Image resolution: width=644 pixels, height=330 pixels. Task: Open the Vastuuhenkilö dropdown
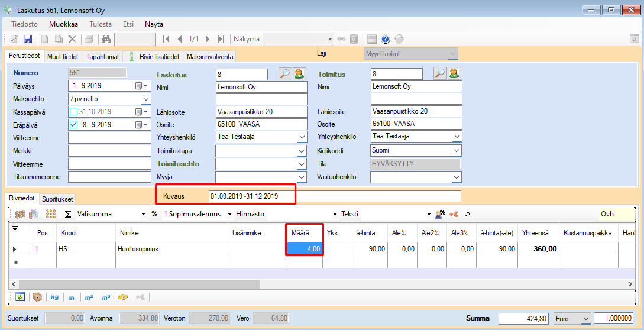(457, 177)
